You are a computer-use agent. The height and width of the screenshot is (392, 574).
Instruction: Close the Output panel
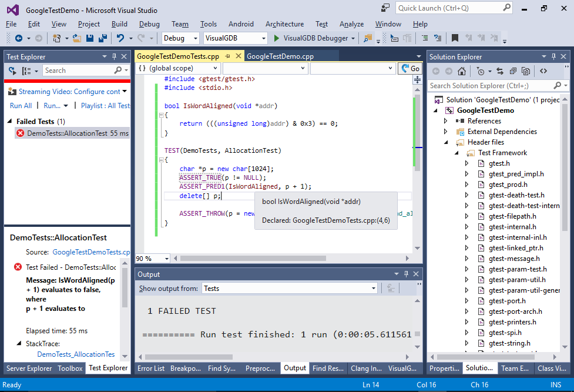pyautogui.click(x=416, y=274)
